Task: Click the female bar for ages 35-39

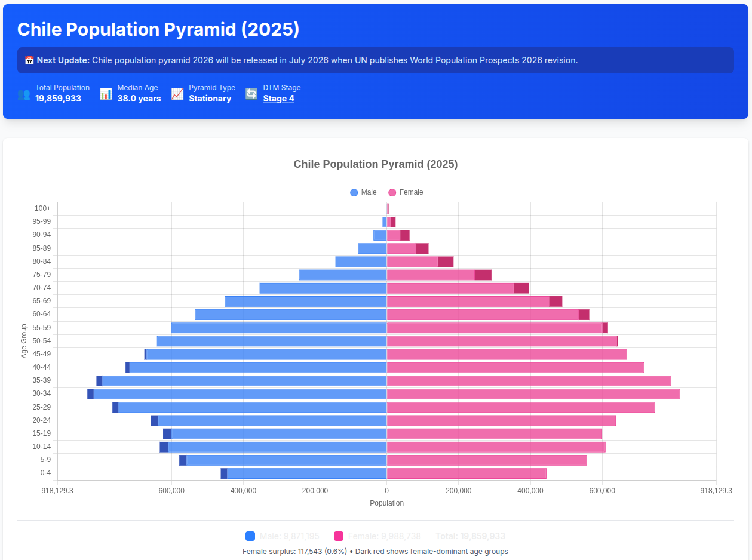Action: coord(529,381)
